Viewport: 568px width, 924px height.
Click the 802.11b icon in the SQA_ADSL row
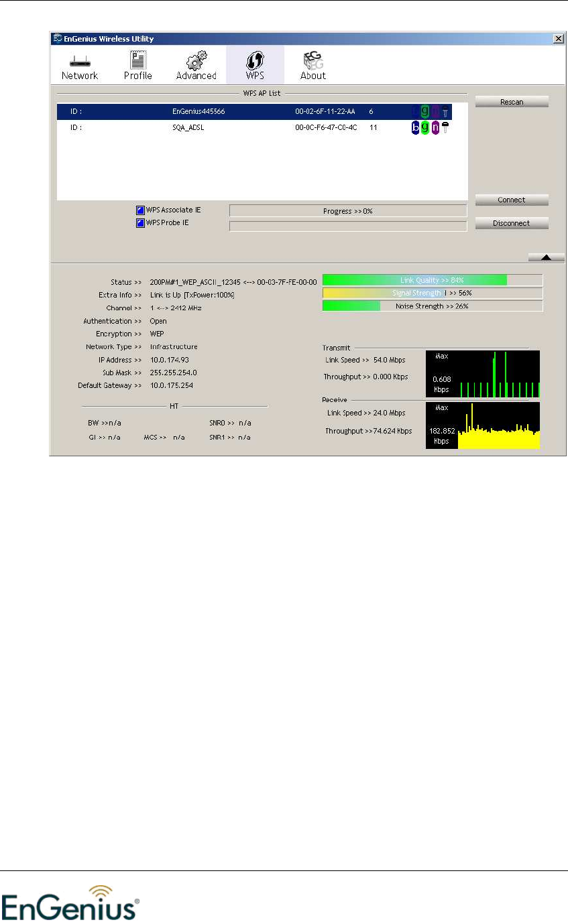pos(416,127)
